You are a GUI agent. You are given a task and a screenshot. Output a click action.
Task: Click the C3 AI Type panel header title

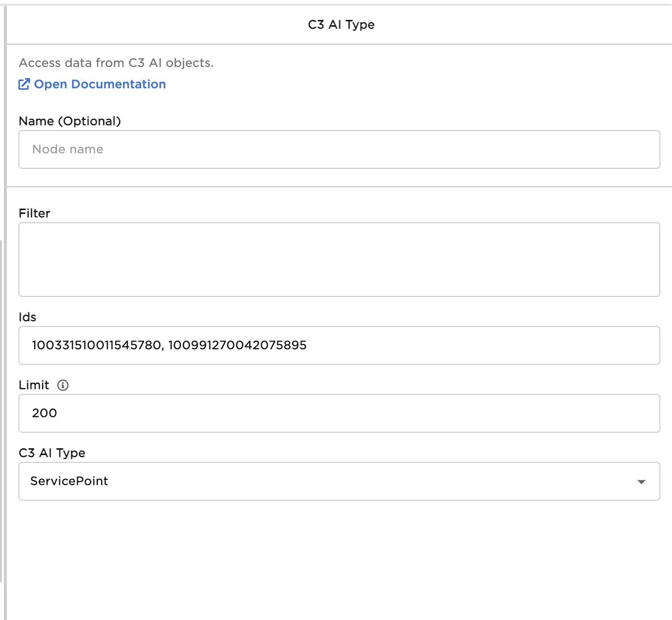(341, 25)
